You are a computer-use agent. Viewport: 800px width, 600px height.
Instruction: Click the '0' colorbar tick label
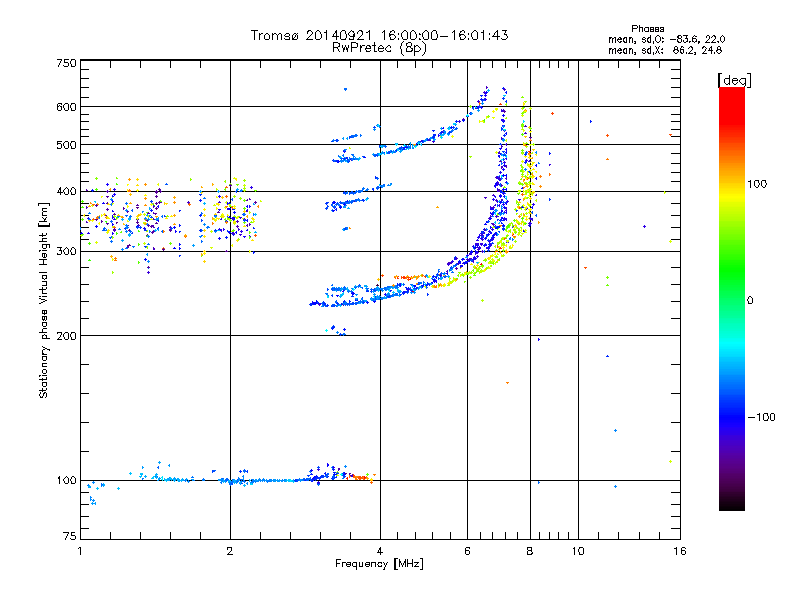click(x=750, y=301)
